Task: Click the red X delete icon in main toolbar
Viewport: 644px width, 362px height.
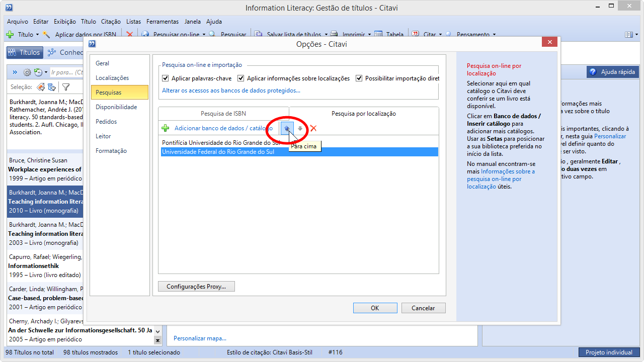Action: 129,35
